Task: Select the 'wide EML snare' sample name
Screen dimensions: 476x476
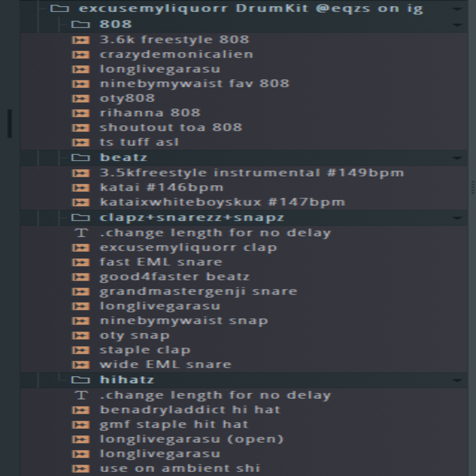Action: coord(165,365)
